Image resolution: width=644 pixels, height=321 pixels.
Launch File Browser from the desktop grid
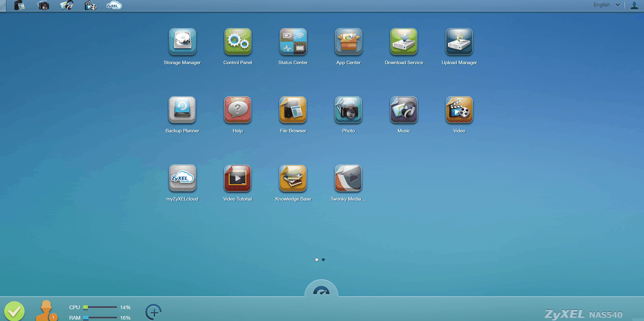[x=293, y=110]
